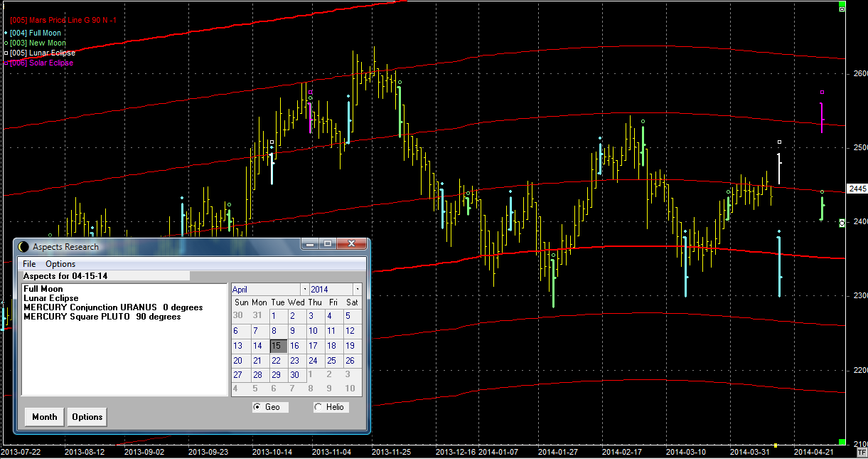The image size is (868, 459).
Task: Click the Mars Price Line legend label
Action: point(63,21)
